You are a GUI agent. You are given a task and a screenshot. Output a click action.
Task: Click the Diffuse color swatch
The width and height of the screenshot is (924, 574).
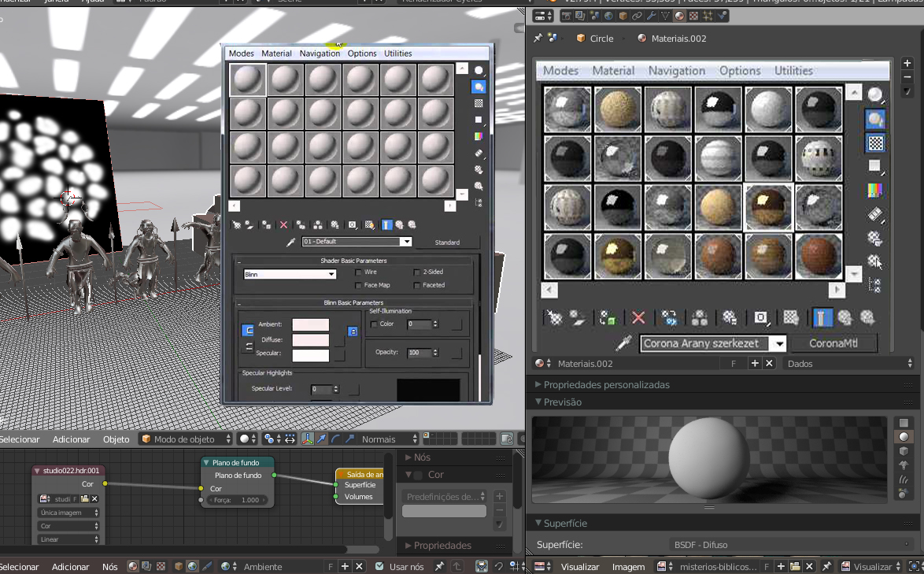(311, 340)
